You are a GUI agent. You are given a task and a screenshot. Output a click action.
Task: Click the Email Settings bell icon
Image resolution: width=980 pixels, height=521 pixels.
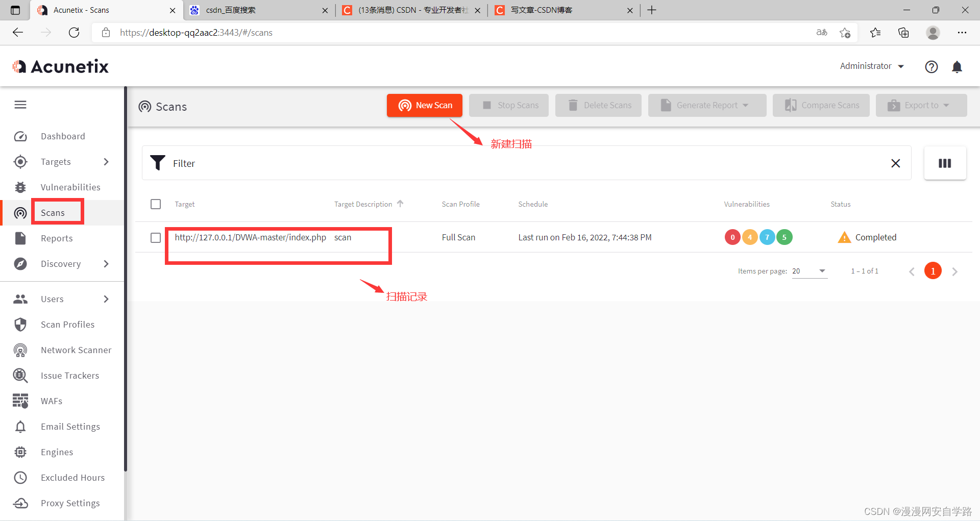pyautogui.click(x=20, y=427)
